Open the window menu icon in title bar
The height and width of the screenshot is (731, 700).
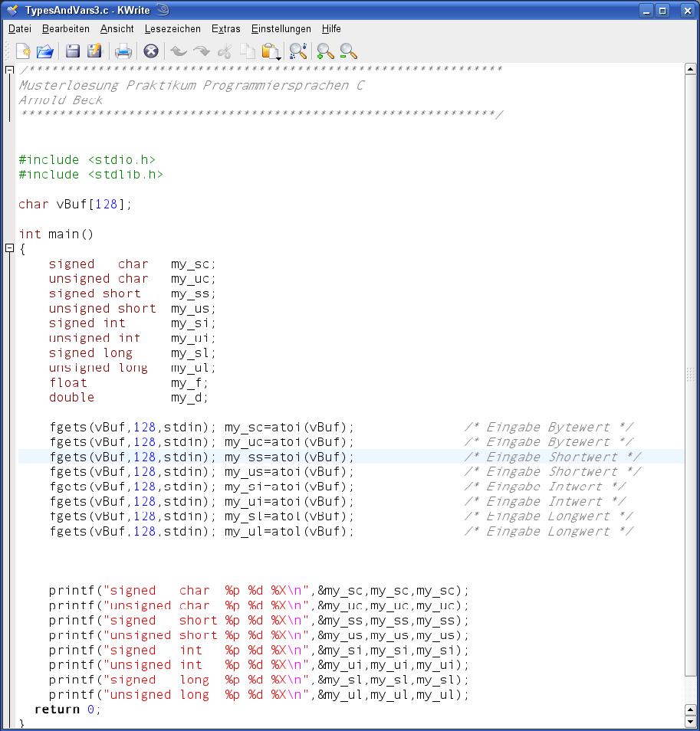[12, 10]
